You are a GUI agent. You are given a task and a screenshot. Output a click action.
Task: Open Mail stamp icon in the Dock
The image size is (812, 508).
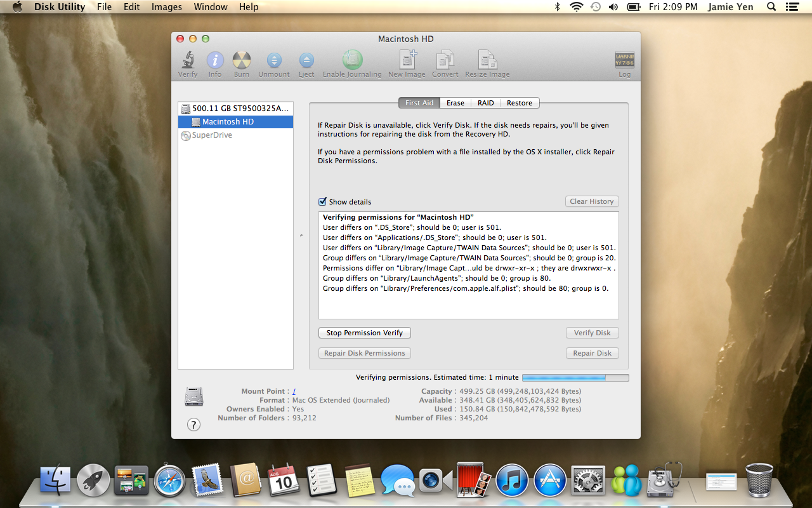(x=207, y=479)
